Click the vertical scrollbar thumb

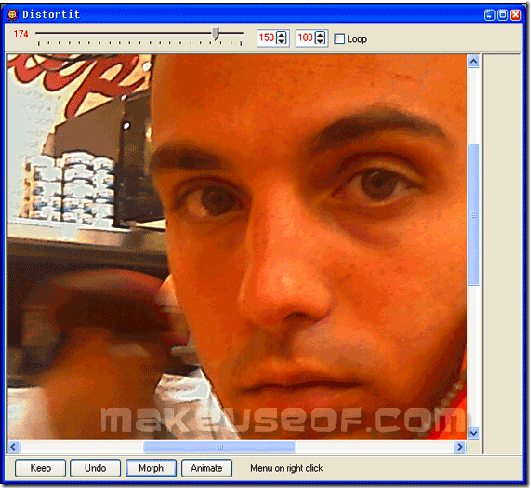click(x=474, y=215)
